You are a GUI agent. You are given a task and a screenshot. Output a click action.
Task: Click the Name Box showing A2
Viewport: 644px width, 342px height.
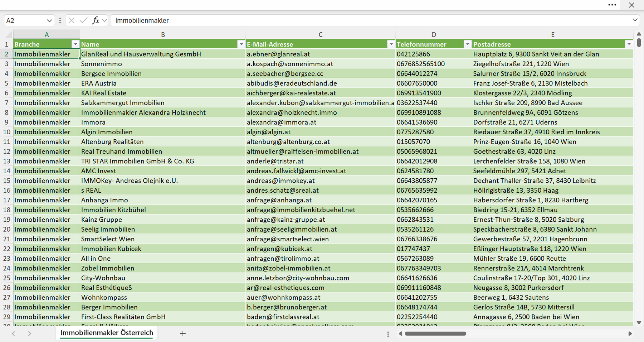pyautogui.click(x=25, y=20)
